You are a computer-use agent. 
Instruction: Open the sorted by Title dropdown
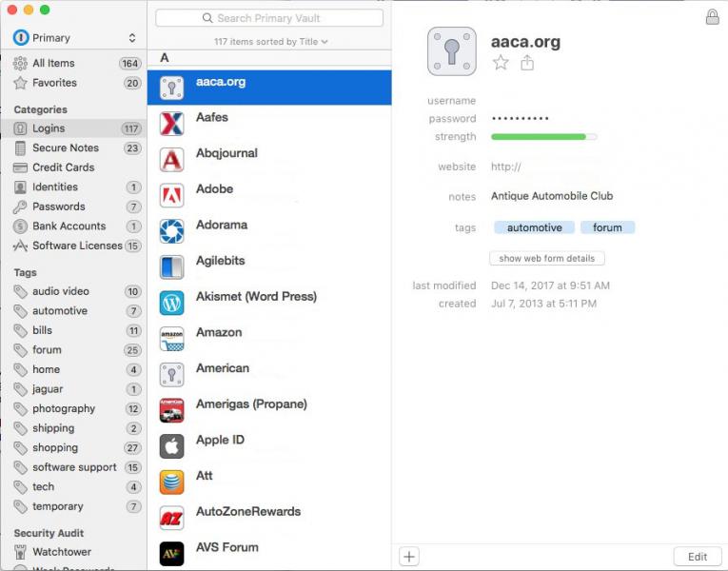pyautogui.click(x=271, y=42)
